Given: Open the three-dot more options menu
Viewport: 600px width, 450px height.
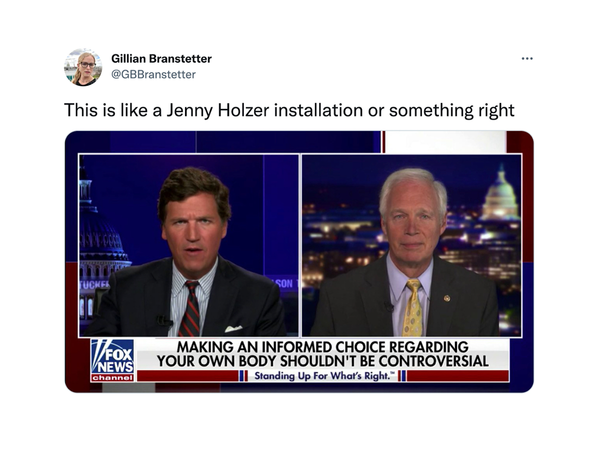Looking at the screenshot, I should pos(527,59).
